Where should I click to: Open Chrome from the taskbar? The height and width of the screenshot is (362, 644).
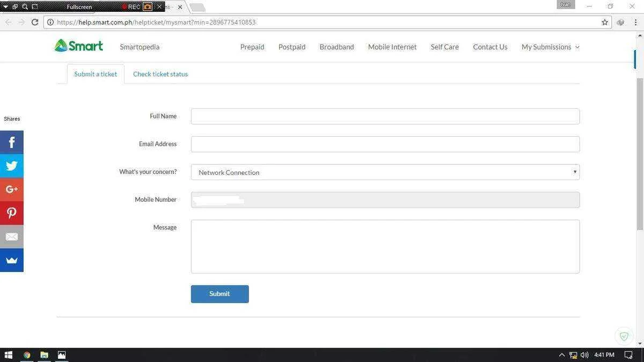27,354
